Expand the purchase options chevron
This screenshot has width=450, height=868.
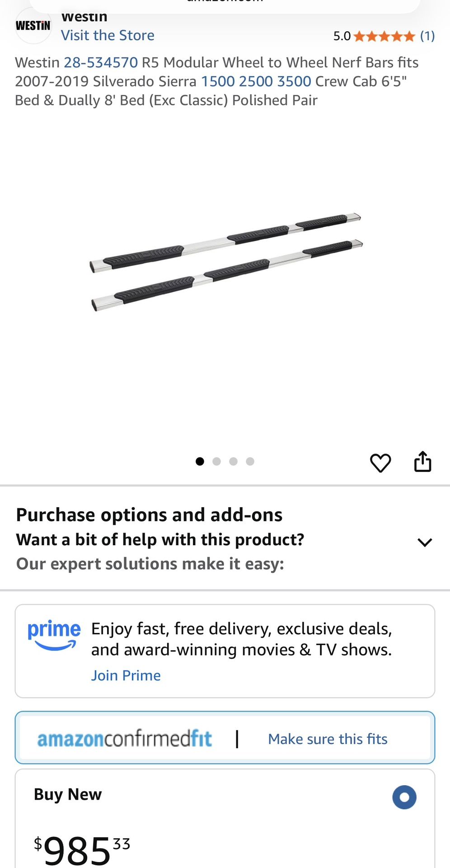tap(425, 542)
